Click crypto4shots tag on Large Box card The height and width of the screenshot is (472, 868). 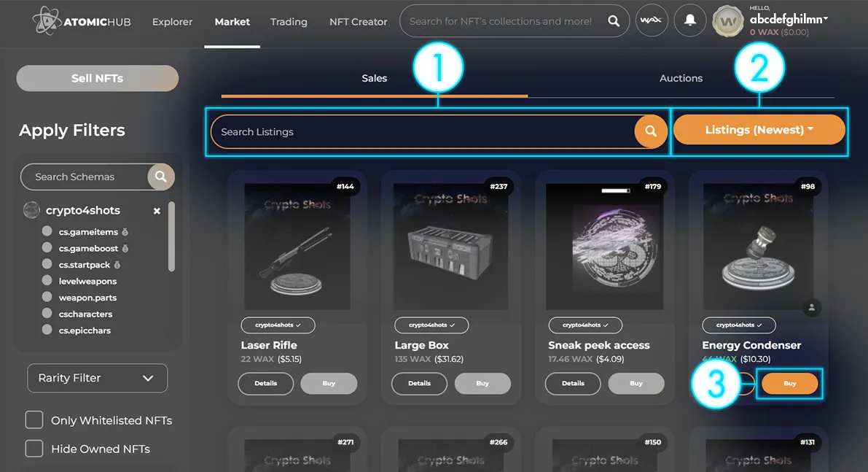point(431,325)
